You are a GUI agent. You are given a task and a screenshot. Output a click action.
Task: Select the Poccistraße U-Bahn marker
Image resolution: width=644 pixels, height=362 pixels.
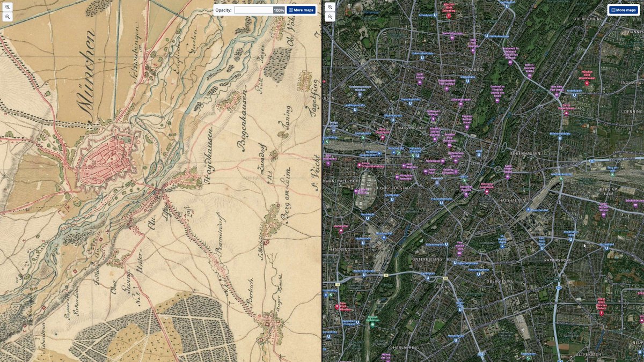pos(368,219)
